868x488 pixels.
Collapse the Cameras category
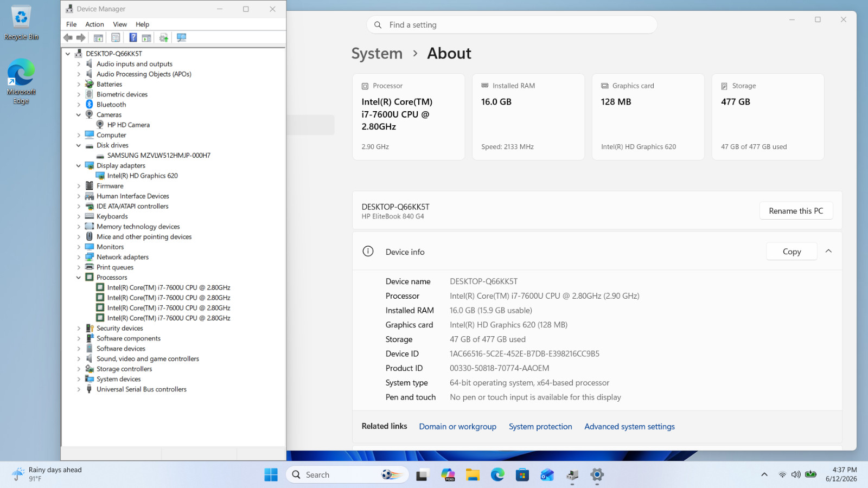click(x=79, y=115)
